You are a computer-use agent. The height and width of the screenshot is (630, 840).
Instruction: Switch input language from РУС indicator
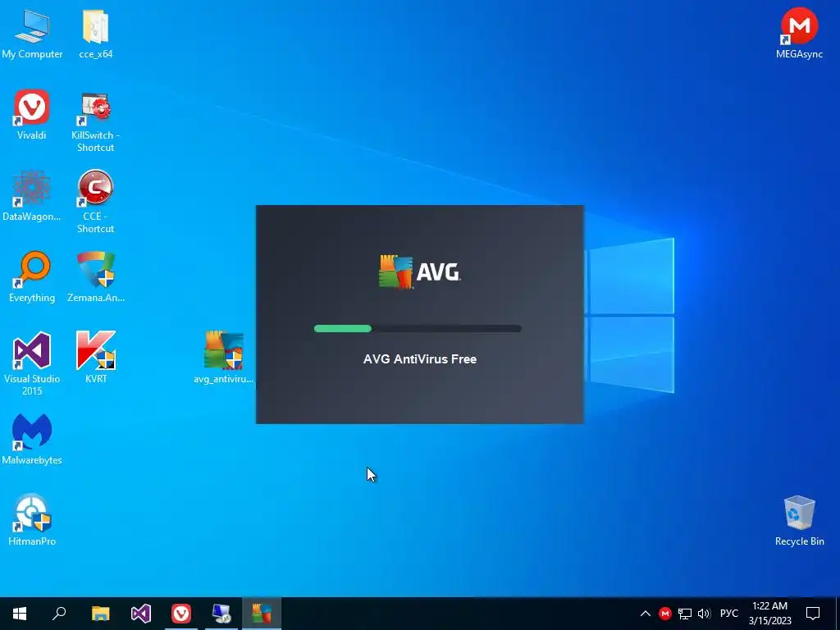pos(728,614)
